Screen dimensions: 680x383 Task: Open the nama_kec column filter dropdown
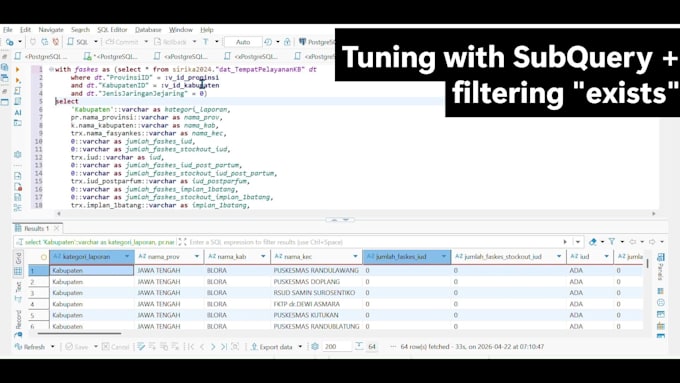tap(355, 257)
